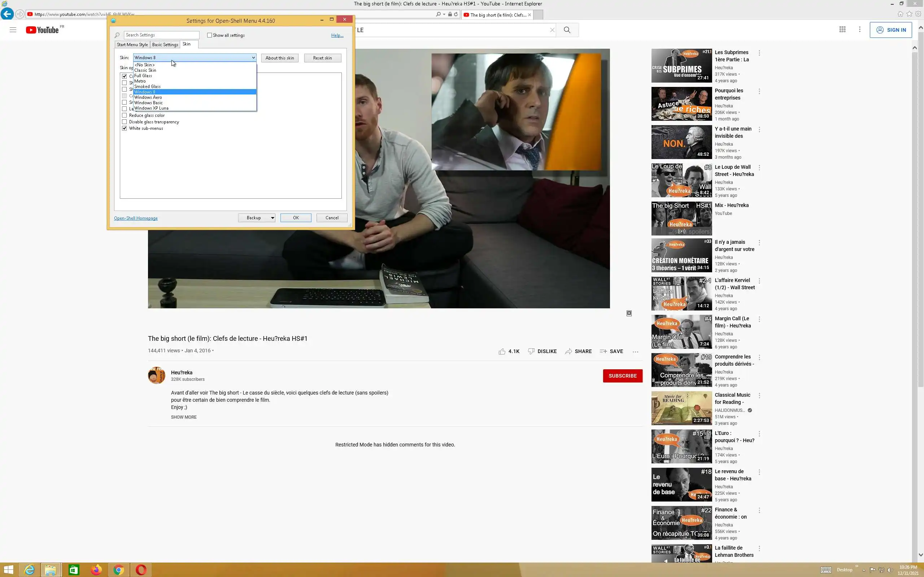This screenshot has width=924, height=577.
Task: Open the YouTube hamburger guide menu
Action: (13, 30)
